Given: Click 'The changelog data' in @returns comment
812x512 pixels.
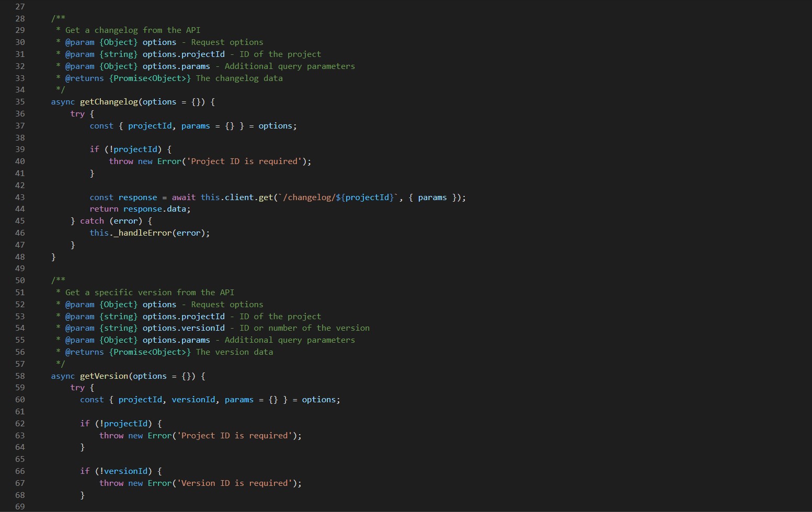Looking at the screenshot, I should click(239, 78).
